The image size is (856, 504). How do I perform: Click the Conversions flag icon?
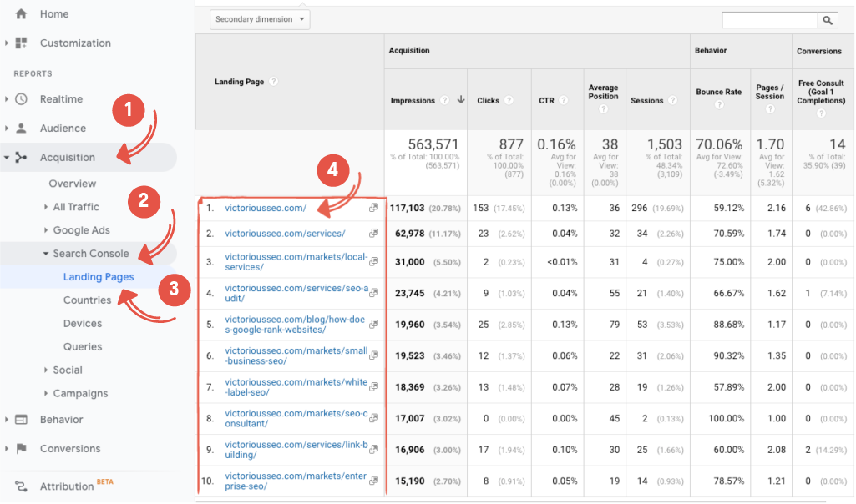tap(21, 449)
